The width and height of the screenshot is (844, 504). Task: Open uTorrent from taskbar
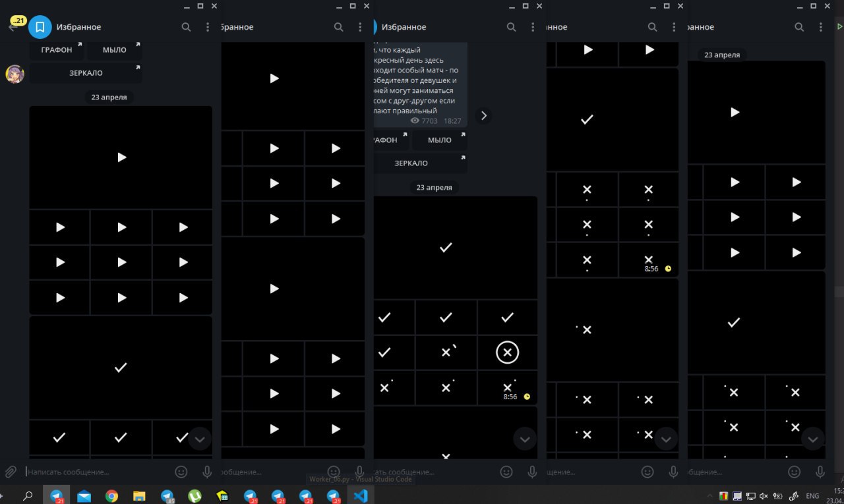tap(195, 496)
